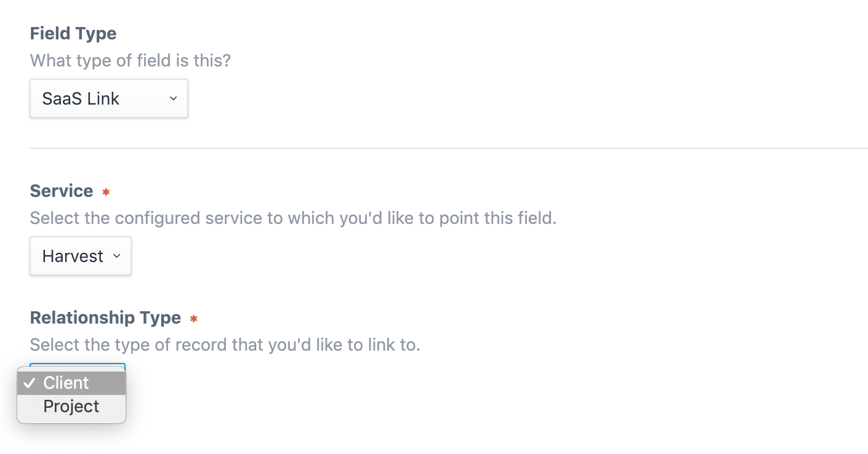The image size is (868, 454).
Task: Click the chevron arrow in Harvest select
Action: click(x=117, y=256)
